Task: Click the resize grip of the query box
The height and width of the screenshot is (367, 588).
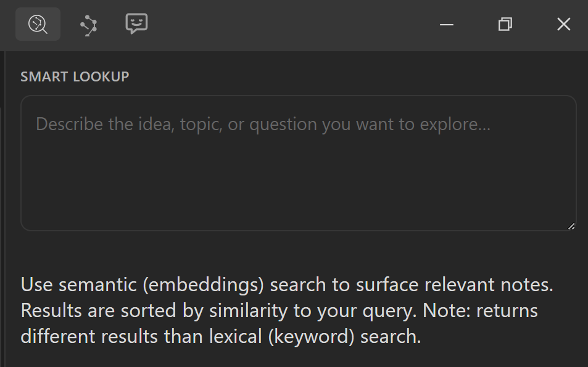Action: coord(571,226)
